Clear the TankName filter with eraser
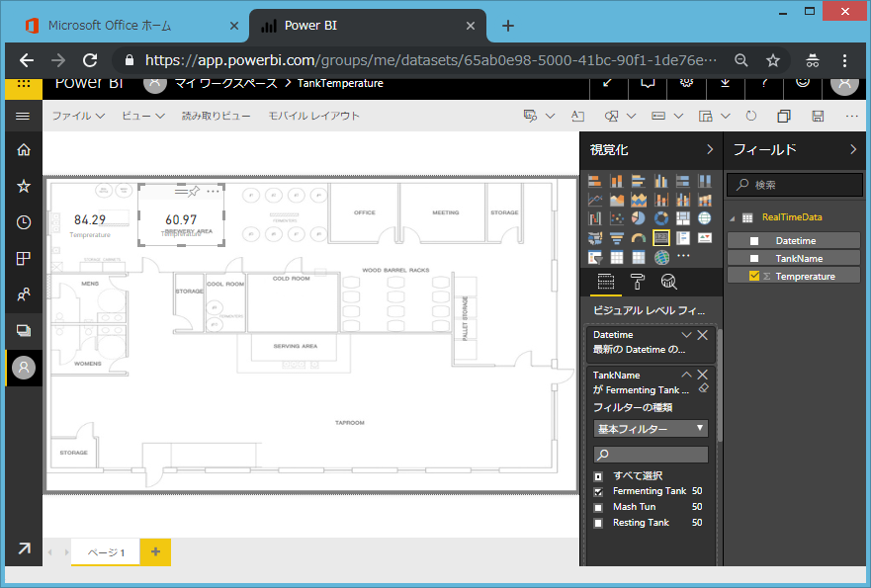 point(703,389)
